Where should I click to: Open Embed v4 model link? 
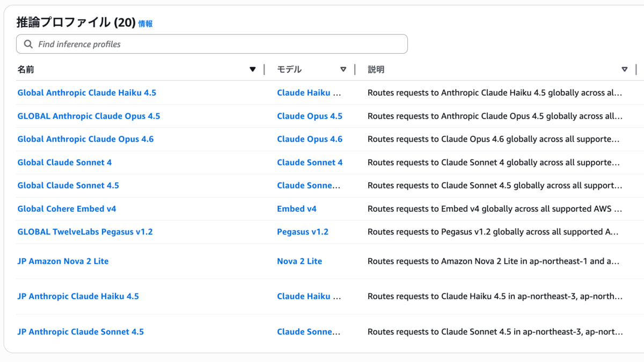pyautogui.click(x=297, y=208)
